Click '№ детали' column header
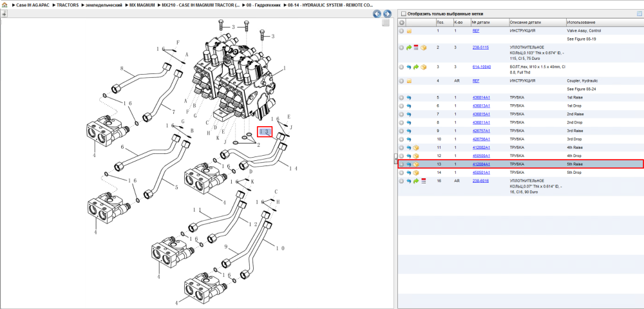This screenshot has height=309, width=644. pyautogui.click(x=489, y=23)
